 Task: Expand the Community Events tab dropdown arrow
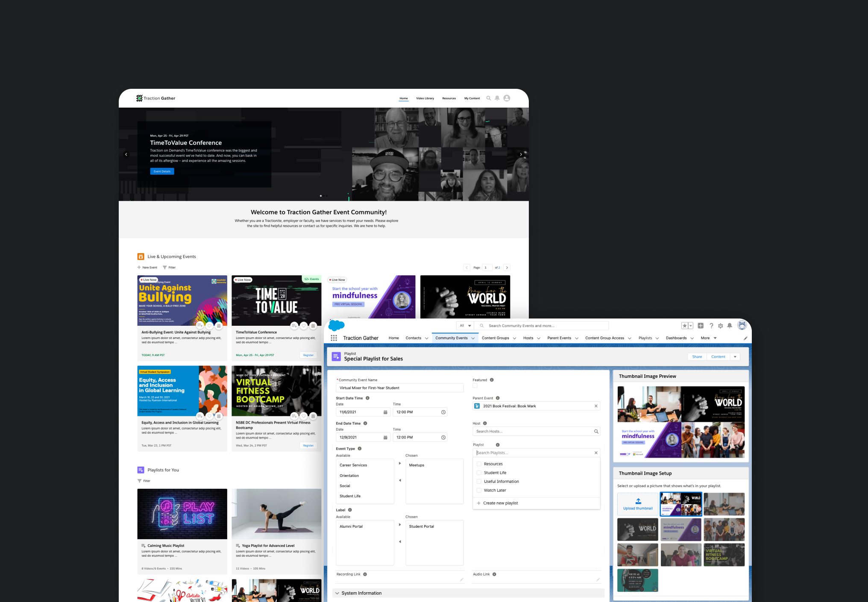tap(473, 338)
